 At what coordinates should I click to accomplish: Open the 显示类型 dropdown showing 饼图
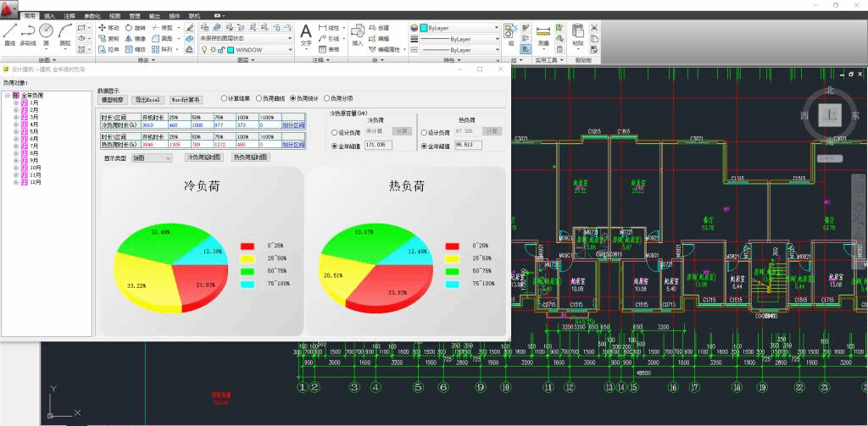[151, 158]
